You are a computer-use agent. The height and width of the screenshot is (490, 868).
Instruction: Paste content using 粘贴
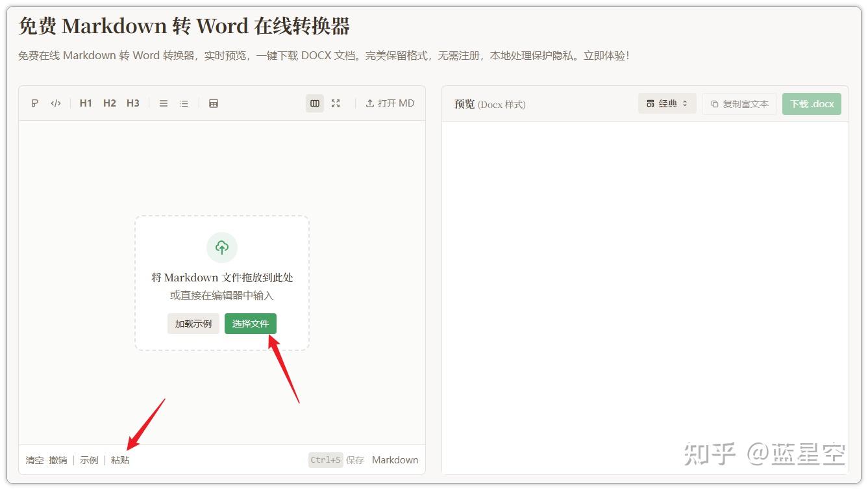click(120, 460)
